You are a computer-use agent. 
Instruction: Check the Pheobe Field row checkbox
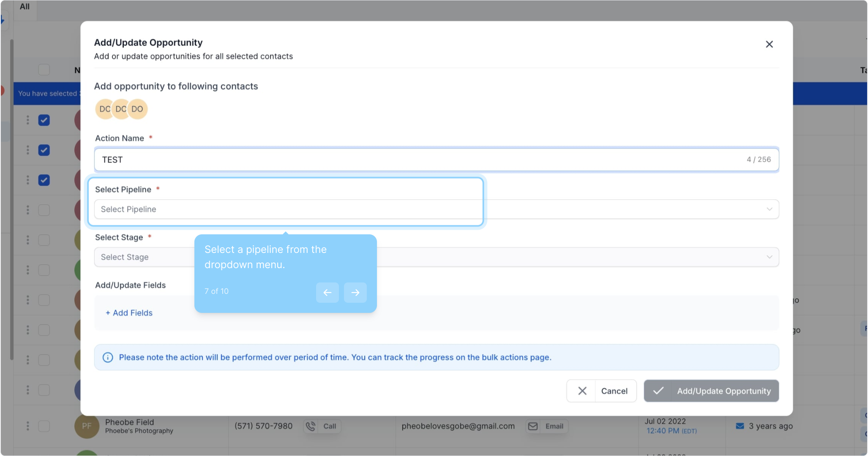tap(44, 426)
